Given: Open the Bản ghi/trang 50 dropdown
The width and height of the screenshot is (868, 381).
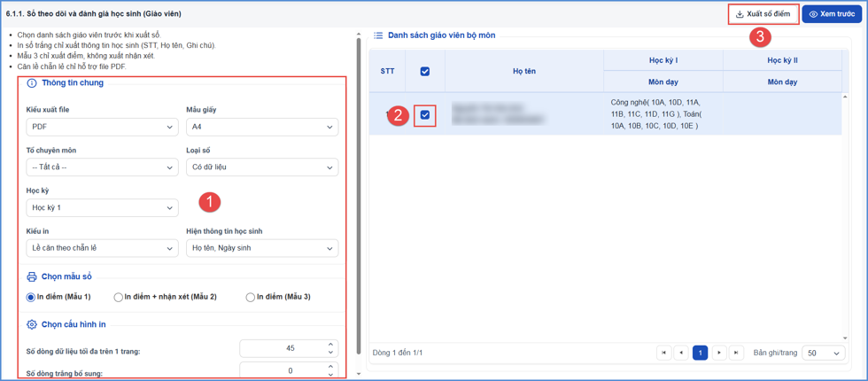Looking at the screenshot, I should tap(824, 353).
